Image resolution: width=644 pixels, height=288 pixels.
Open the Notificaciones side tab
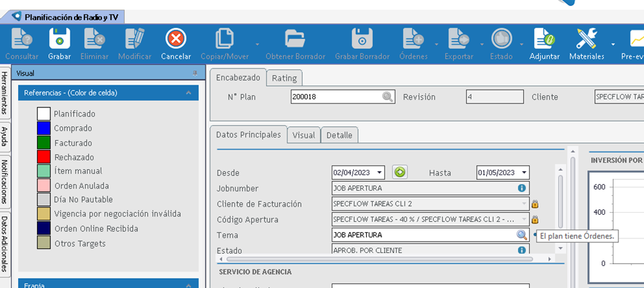point(5,181)
